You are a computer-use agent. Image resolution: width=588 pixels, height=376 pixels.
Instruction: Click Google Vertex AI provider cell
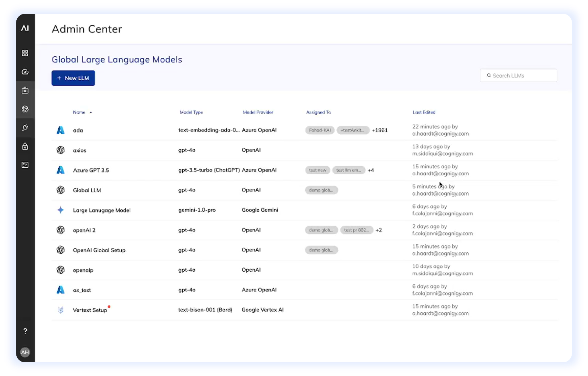click(262, 310)
